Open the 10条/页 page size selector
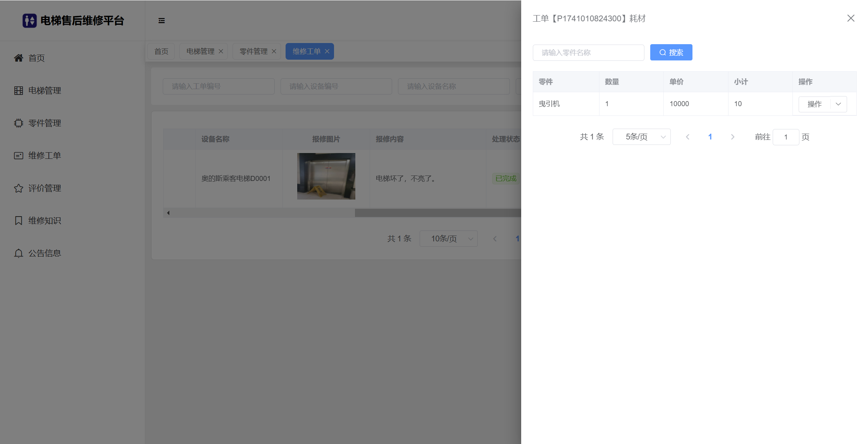 click(448, 239)
